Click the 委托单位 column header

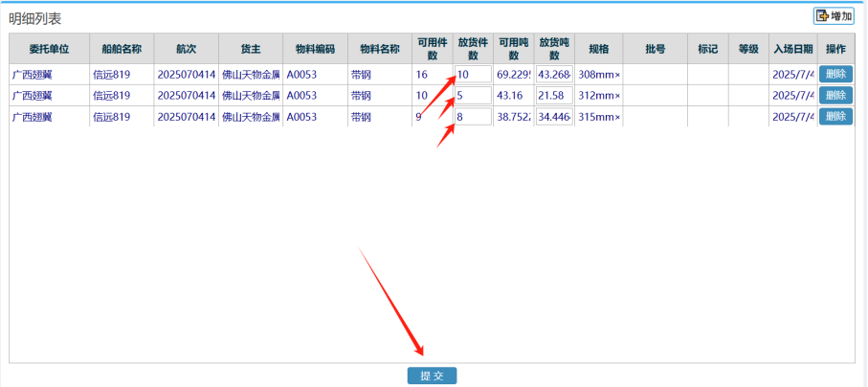pyautogui.click(x=49, y=49)
